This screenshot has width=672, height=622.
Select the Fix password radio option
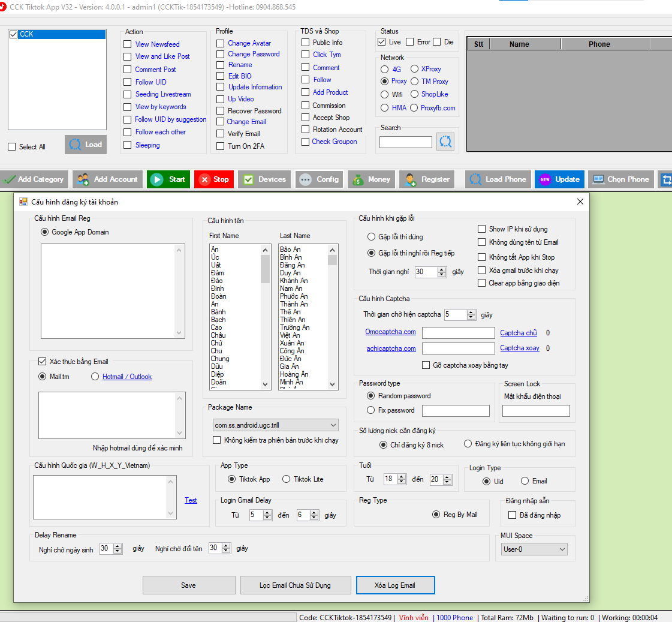click(x=371, y=410)
